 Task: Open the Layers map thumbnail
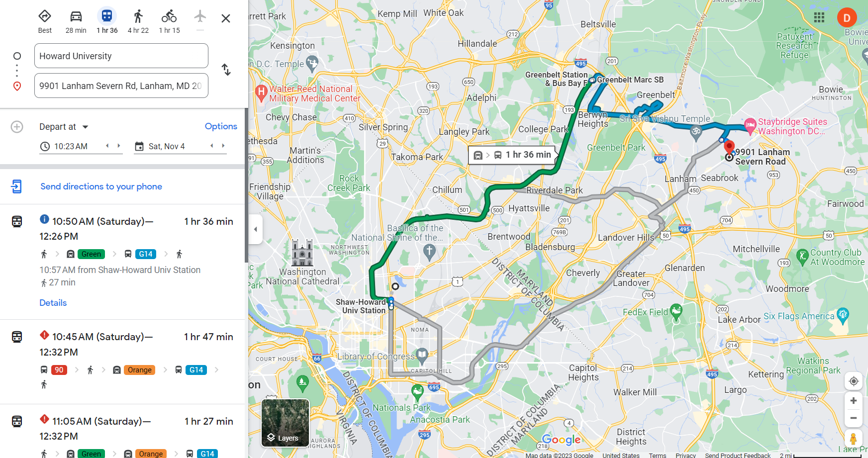click(x=286, y=423)
